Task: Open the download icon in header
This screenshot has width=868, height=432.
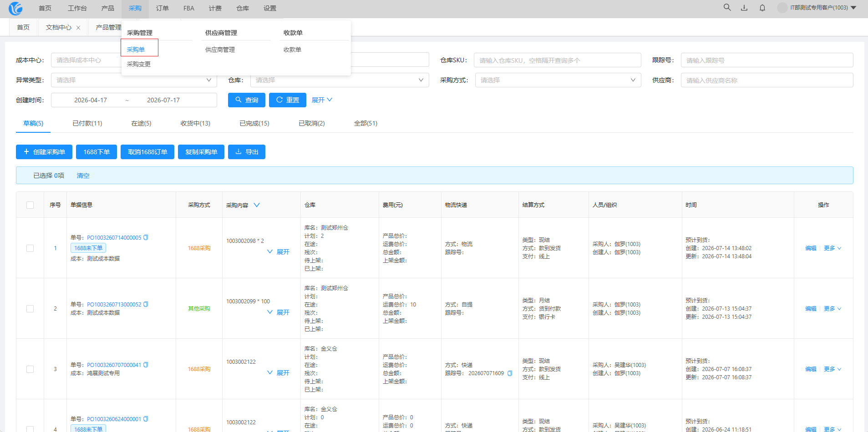Action: (744, 8)
